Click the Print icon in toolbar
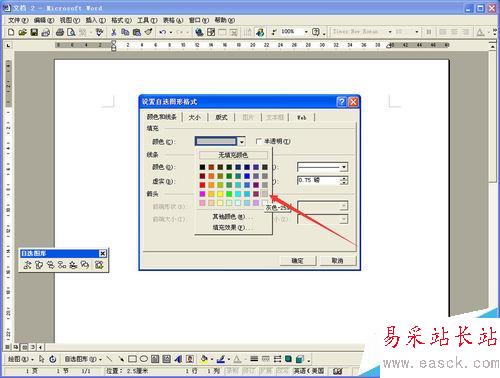The width and height of the screenshot is (500, 378). pos(60,32)
